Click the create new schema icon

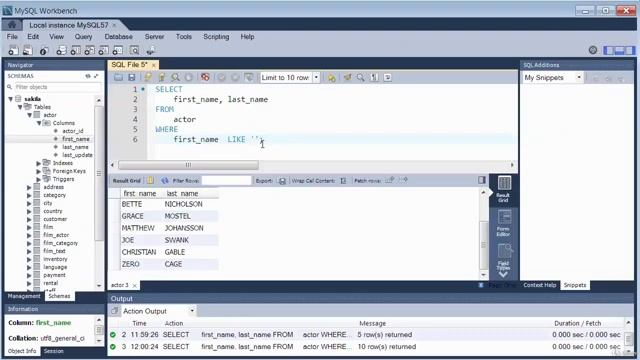(61, 51)
